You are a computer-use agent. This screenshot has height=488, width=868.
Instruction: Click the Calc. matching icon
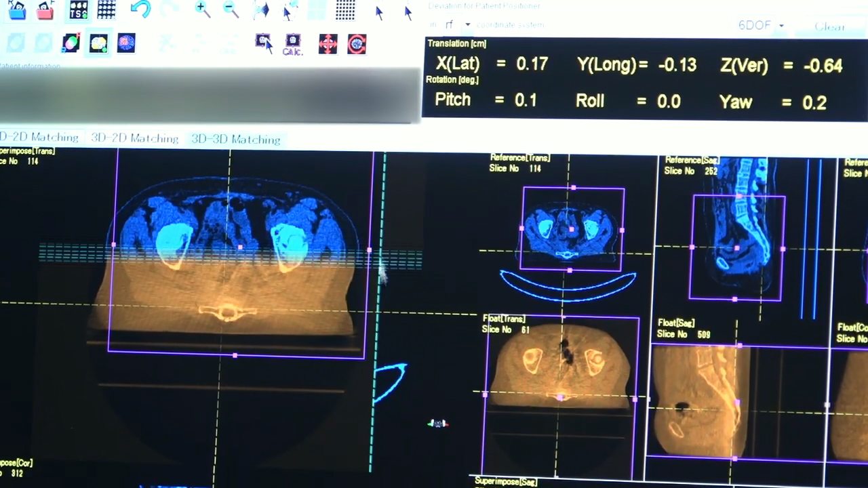click(292, 45)
